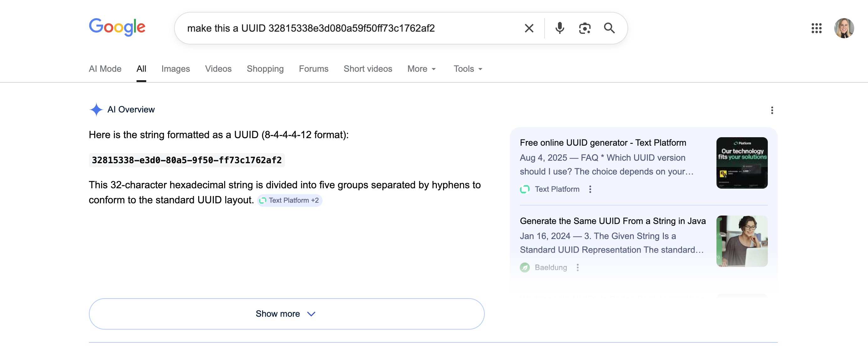The height and width of the screenshot is (354, 868).
Task: Switch to Shopping tab
Action: coord(265,69)
